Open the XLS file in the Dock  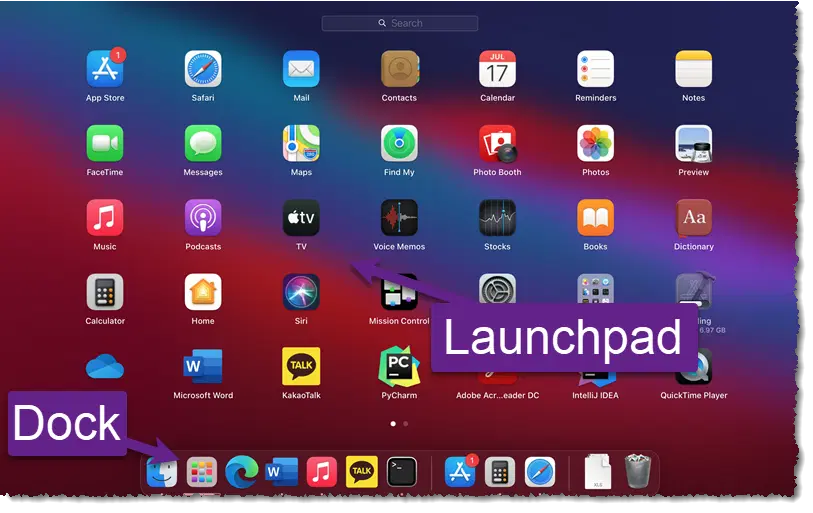[598, 472]
